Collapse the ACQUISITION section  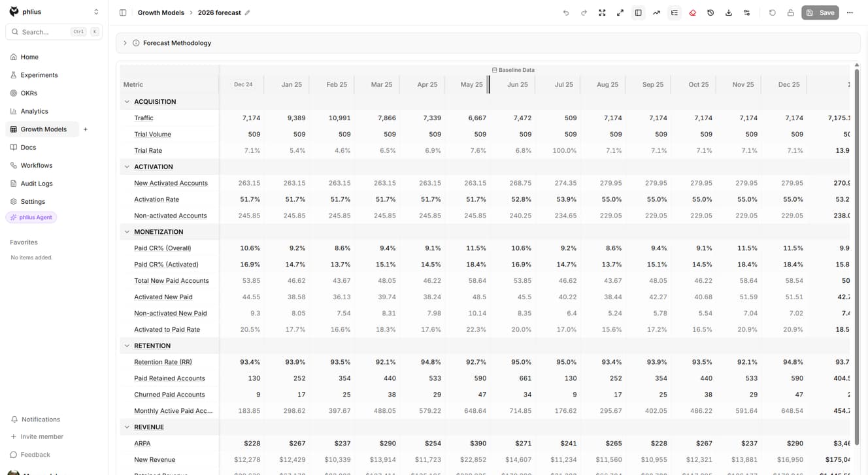coord(127,101)
